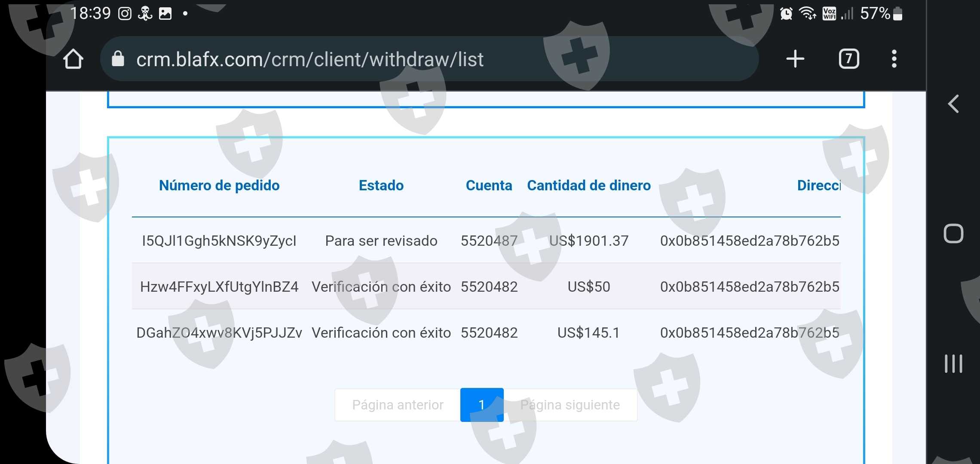Viewport: 980px width, 464px height.
Task: Tap the padlock site security icon
Action: (118, 59)
